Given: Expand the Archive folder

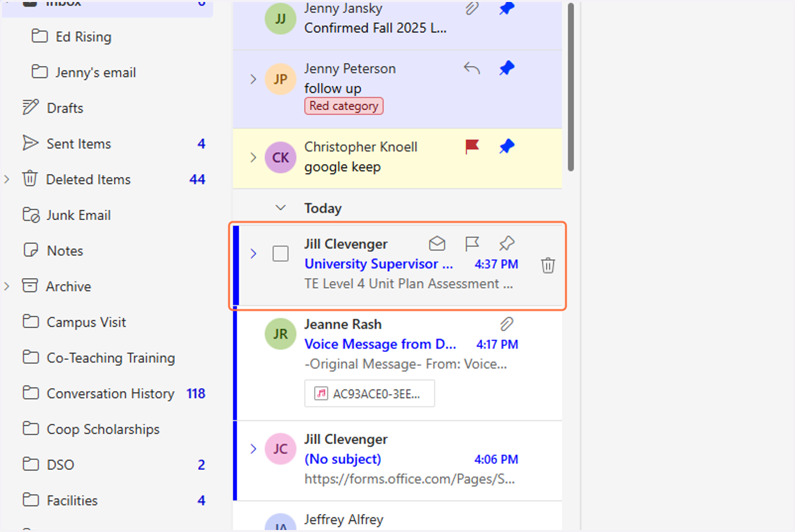Looking at the screenshot, I should [x=7, y=286].
